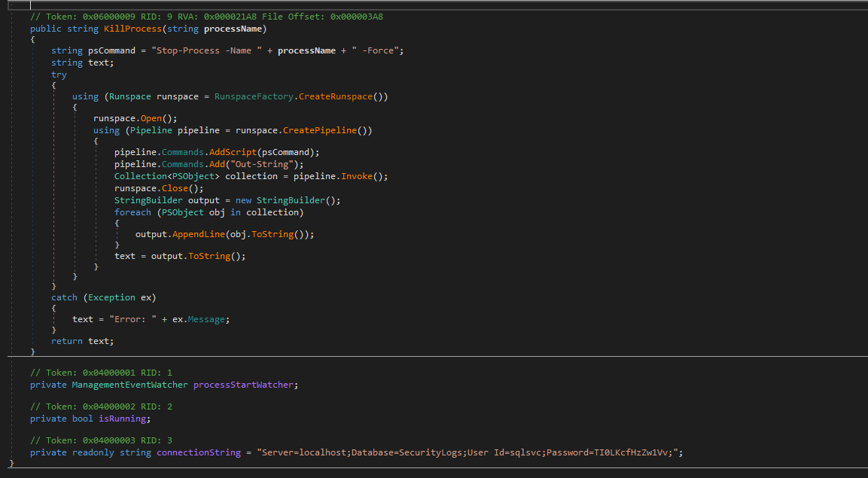Click the processStartWatcher field name
This screenshot has width=868, height=478.
244,385
